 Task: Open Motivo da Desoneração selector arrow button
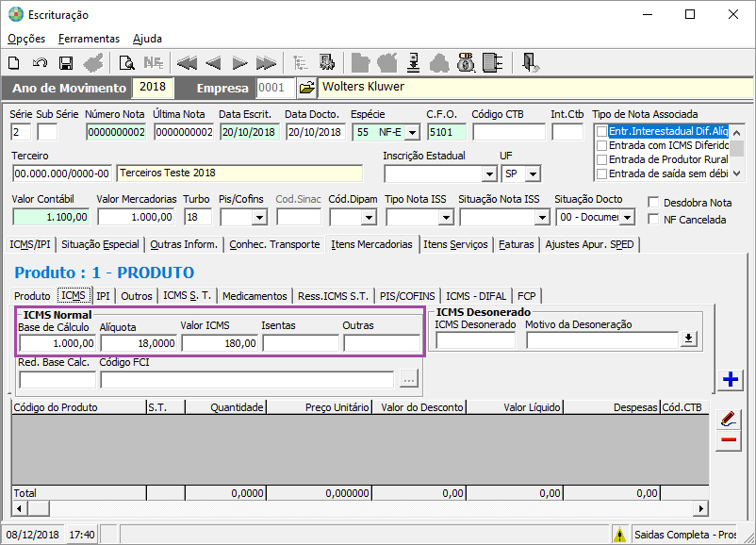[x=688, y=339]
